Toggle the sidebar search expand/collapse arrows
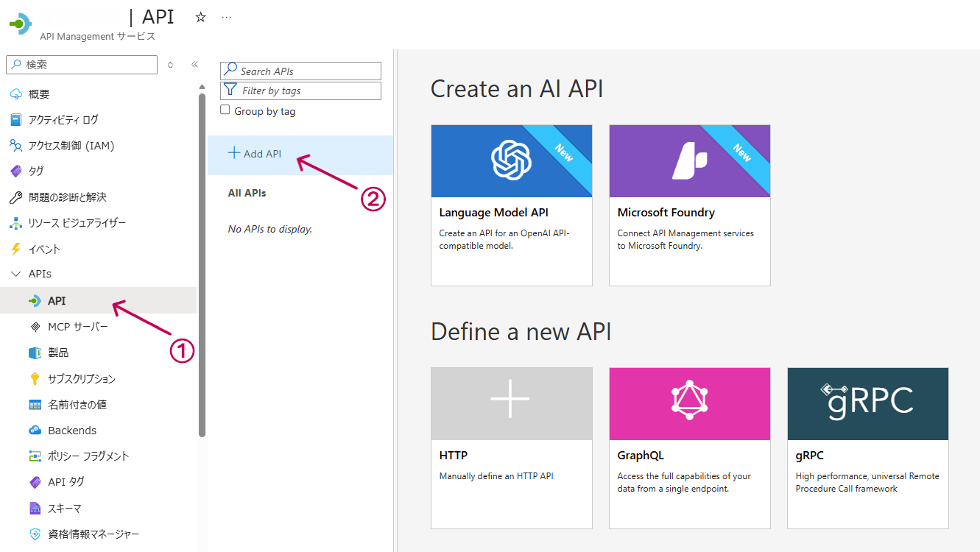This screenshot has width=980, height=552. [170, 65]
